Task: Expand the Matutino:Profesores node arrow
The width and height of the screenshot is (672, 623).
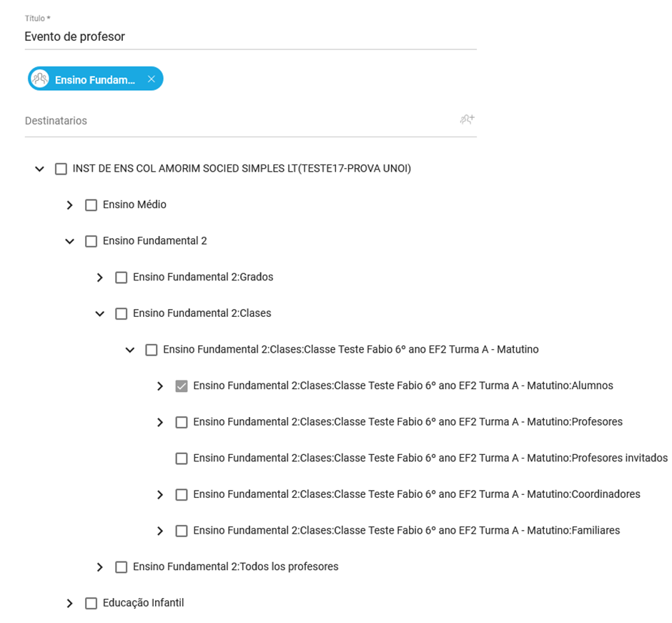Action: [159, 423]
